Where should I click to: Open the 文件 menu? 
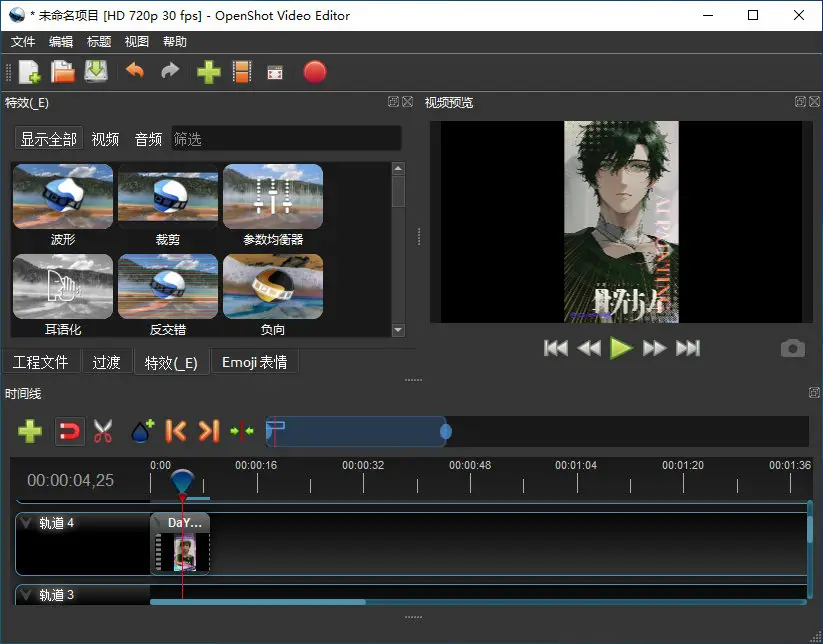[23, 42]
